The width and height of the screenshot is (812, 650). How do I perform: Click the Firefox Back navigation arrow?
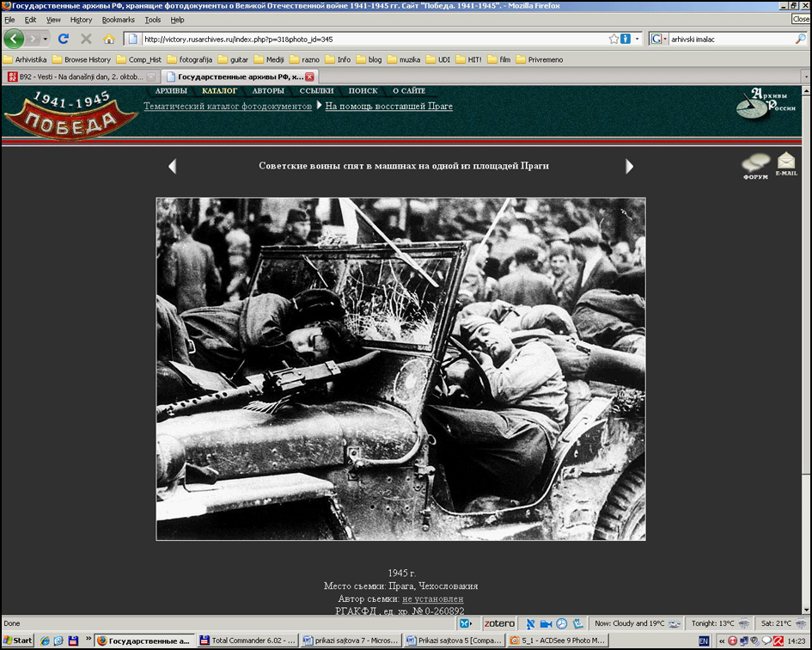[15, 39]
